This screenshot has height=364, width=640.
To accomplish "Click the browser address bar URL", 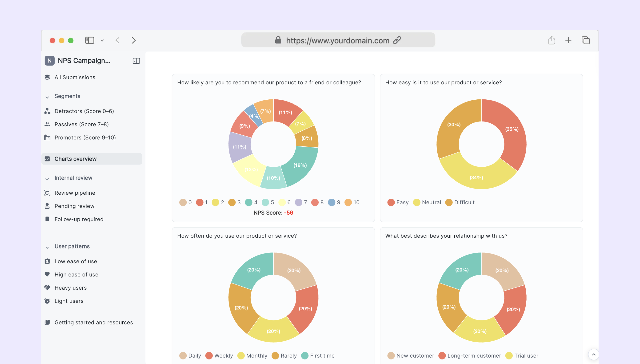I will click(338, 40).
